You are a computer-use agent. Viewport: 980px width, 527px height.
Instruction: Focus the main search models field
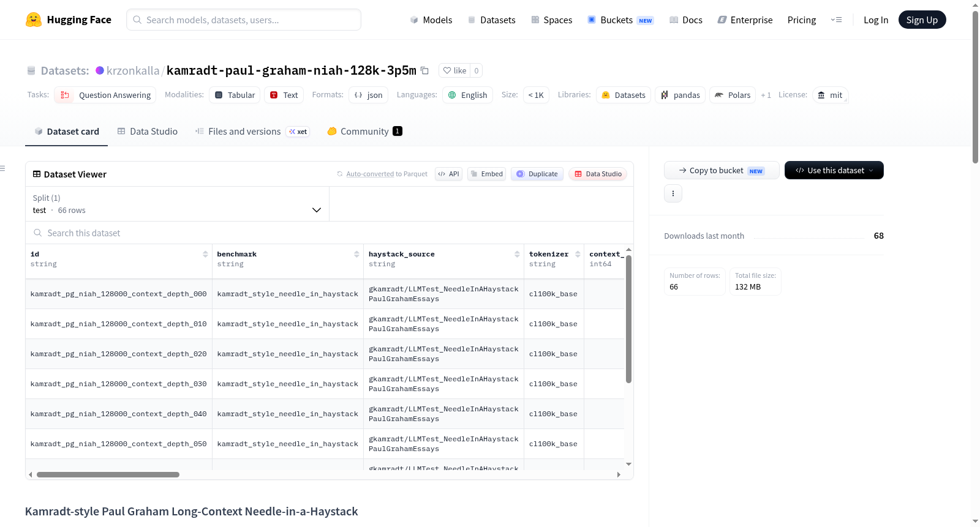pyautogui.click(x=244, y=20)
